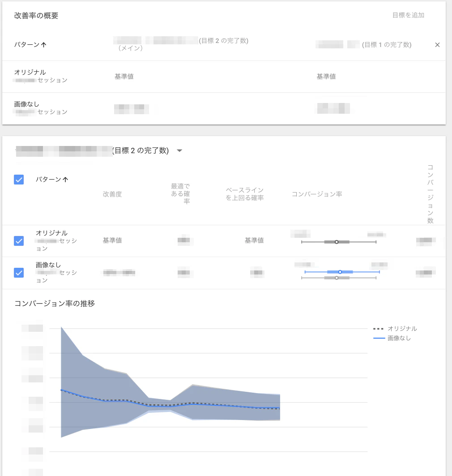Click オリジナル row in summary table

click(x=224, y=77)
